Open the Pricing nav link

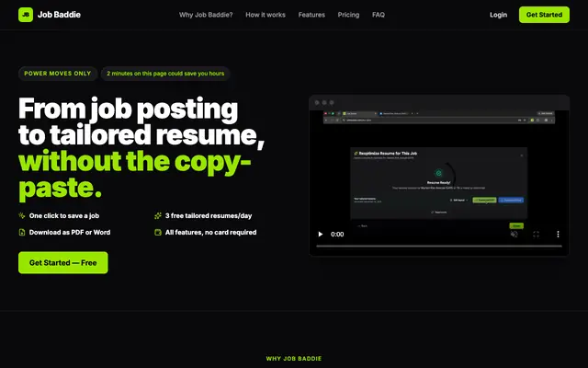pyautogui.click(x=348, y=15)
